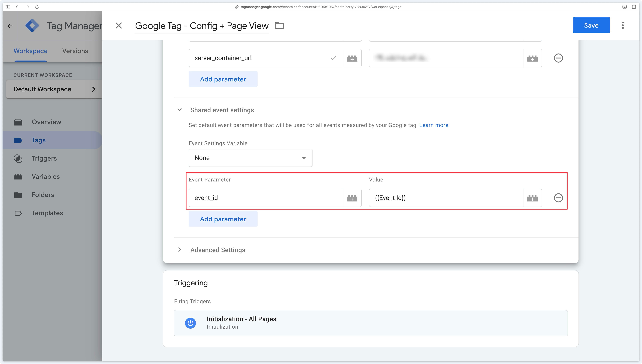Open the Initialization - All Pages trigger

point(371,323)
